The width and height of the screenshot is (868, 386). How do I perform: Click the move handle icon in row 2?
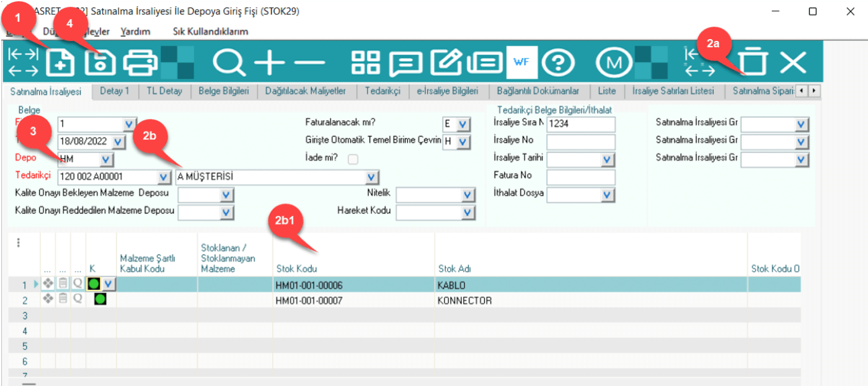pyautogui.click(x=48, y=299)
